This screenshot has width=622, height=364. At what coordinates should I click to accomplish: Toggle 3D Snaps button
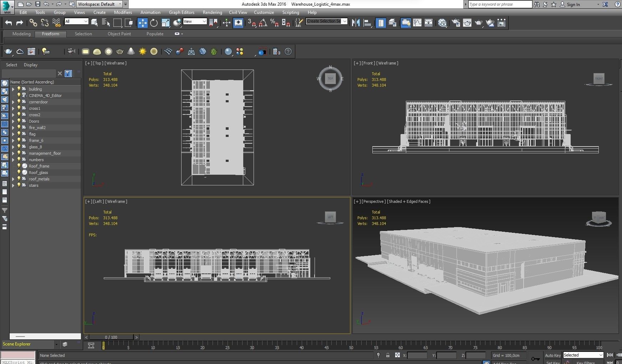252,23
